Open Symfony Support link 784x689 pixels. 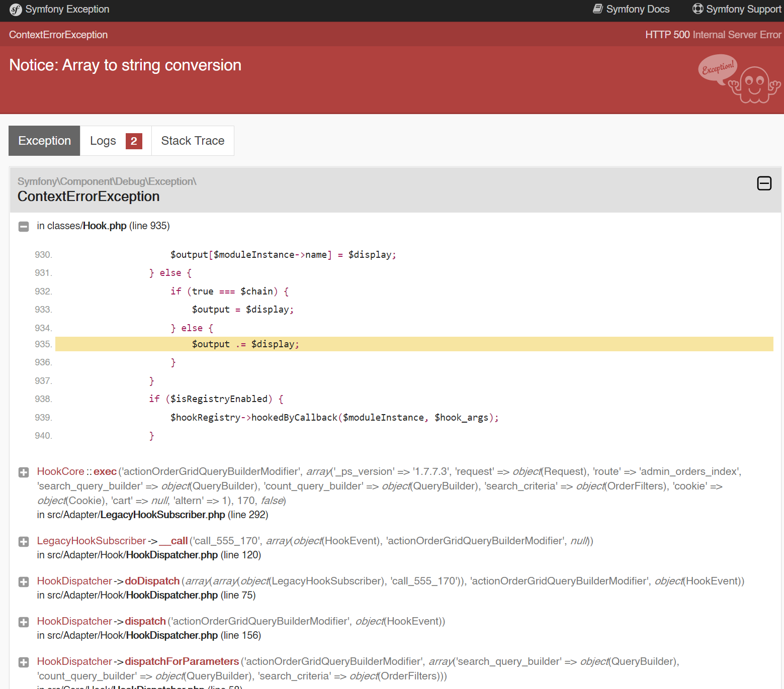[x=737, y=9]
